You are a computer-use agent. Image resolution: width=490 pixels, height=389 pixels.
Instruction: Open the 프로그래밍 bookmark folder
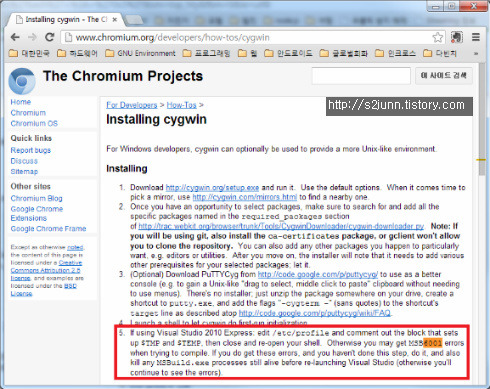206,53
